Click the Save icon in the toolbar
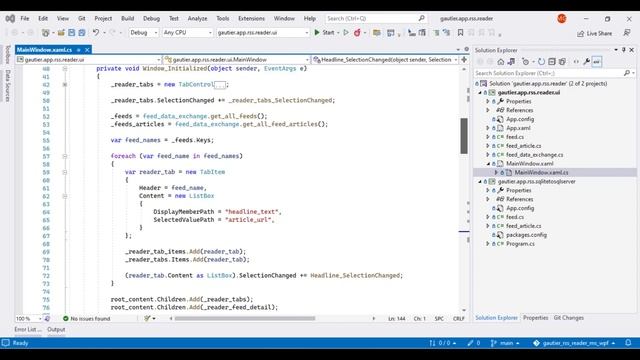640x360 pixels. click(71, 33)
